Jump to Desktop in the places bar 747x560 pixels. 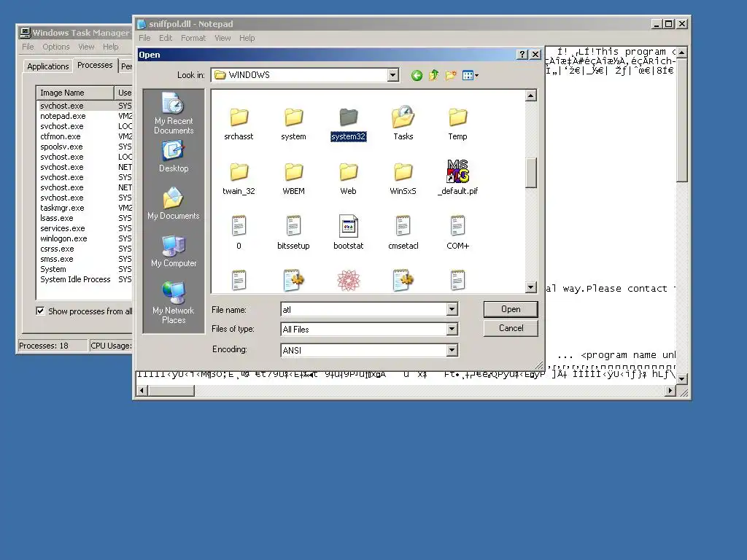[x=174, y=156]
